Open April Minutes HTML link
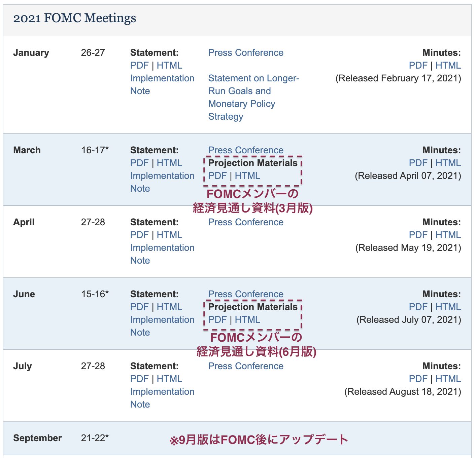This screenshot has height=458, width=476. point(448,235)
